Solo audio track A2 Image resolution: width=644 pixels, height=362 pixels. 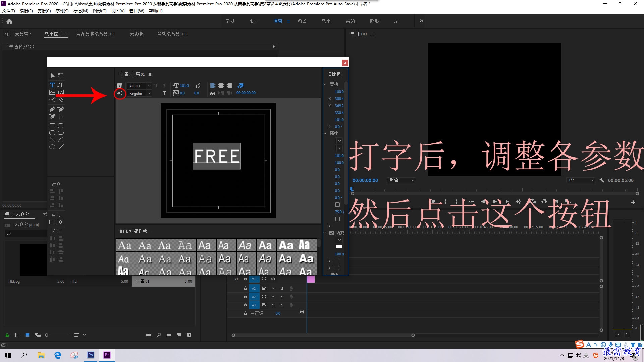tap(282, 297)
